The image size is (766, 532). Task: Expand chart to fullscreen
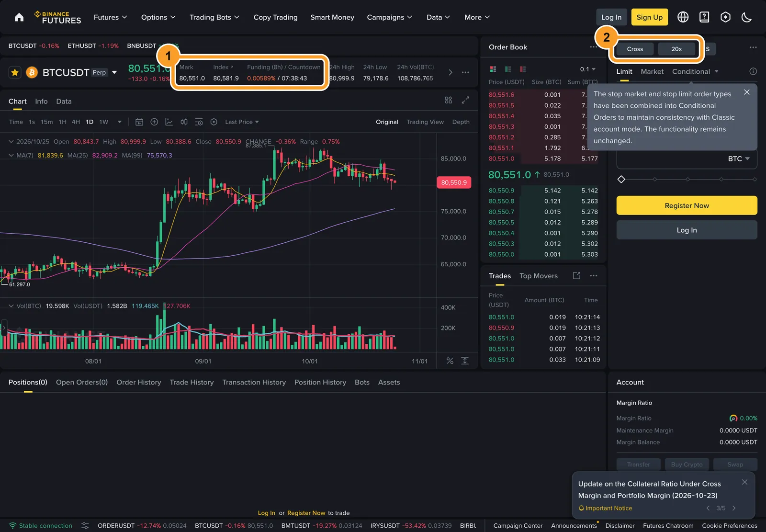click(x=465, y=100)
